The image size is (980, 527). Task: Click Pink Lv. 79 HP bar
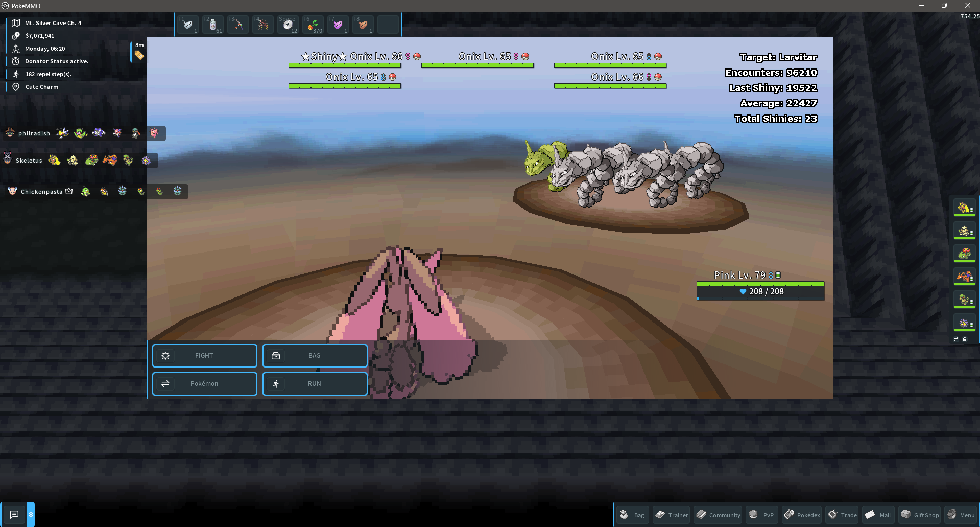(x=760, y=284)
